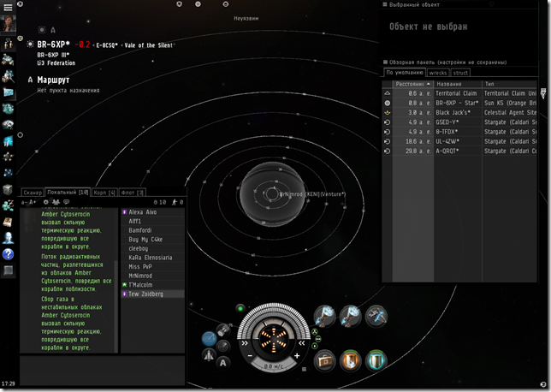Switch to the Локальный chat tab
Image resolution: width=551 pixels, height=392 pixels.
click(x=68, y=192)
